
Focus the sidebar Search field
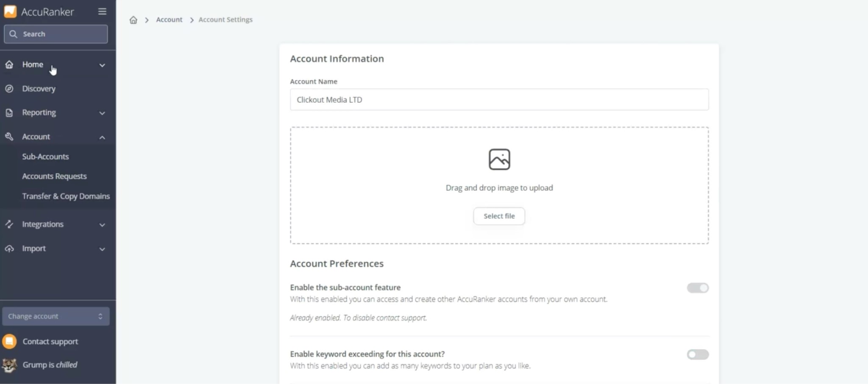click(x=56, y=34)
